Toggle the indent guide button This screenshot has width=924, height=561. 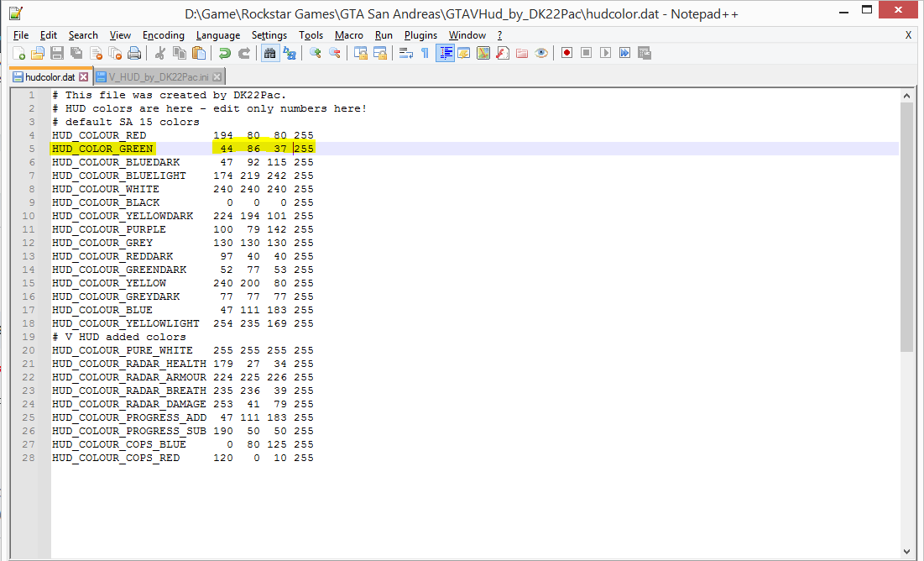[445, 53]
